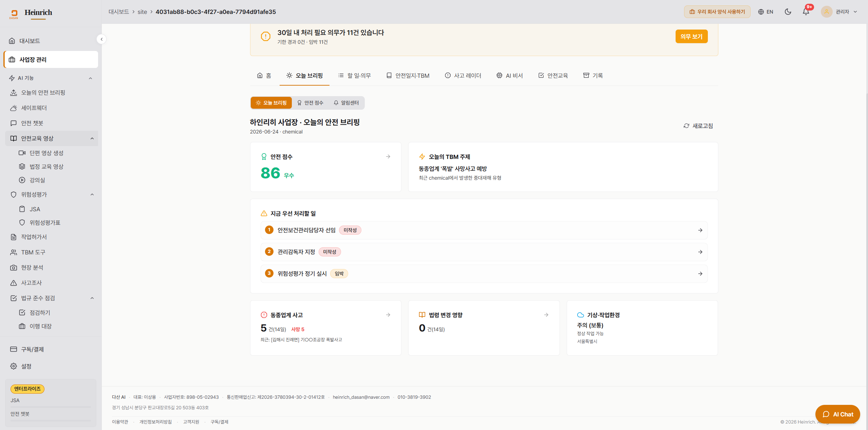This screenshot has width=868, height=430.
Task: Open 안전 챗봇 sidebar item
Action: point(51,123)
